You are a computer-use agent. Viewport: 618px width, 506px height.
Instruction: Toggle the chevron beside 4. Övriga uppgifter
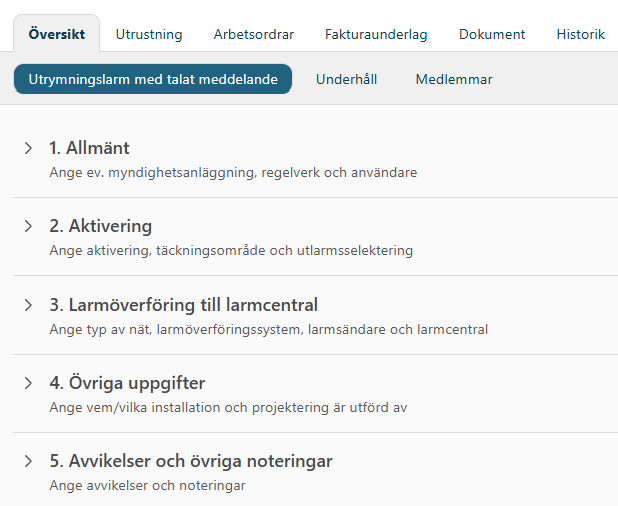(x=28, y=383)
